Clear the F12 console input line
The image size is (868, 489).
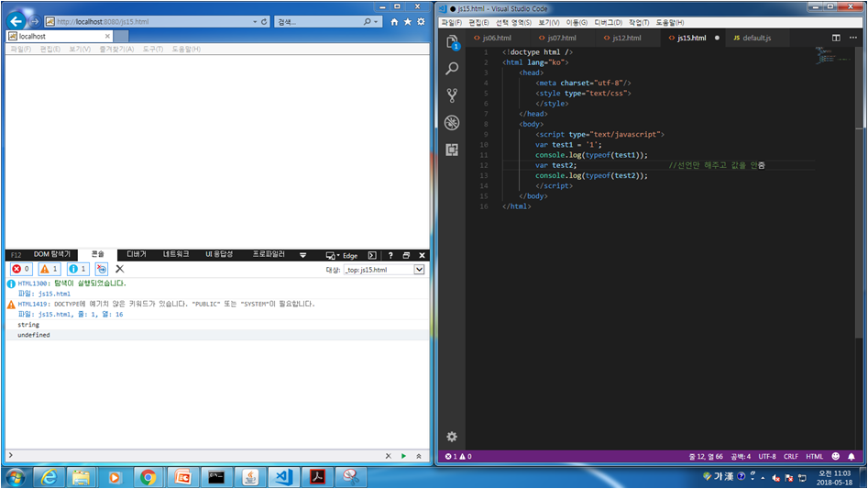coord(388,456)
